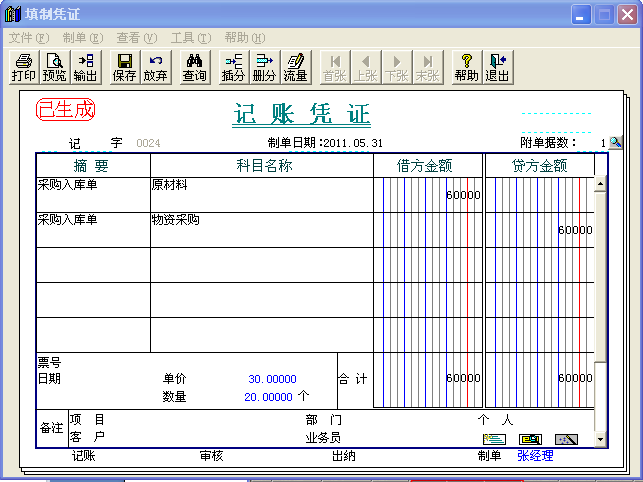Click the 打印 (Print) toolbar icon
Image resolution: width=643 pixels, height=482 pixels.
pos(24,67)
